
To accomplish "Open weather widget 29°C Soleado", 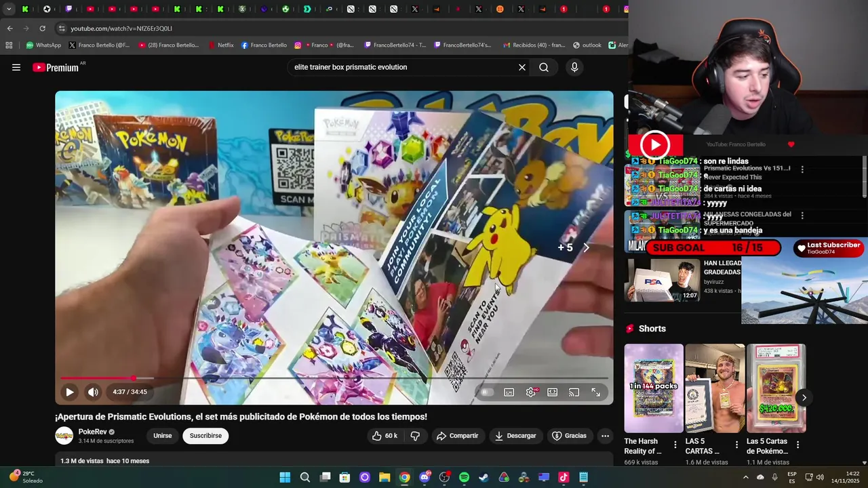I will point(27,477).
